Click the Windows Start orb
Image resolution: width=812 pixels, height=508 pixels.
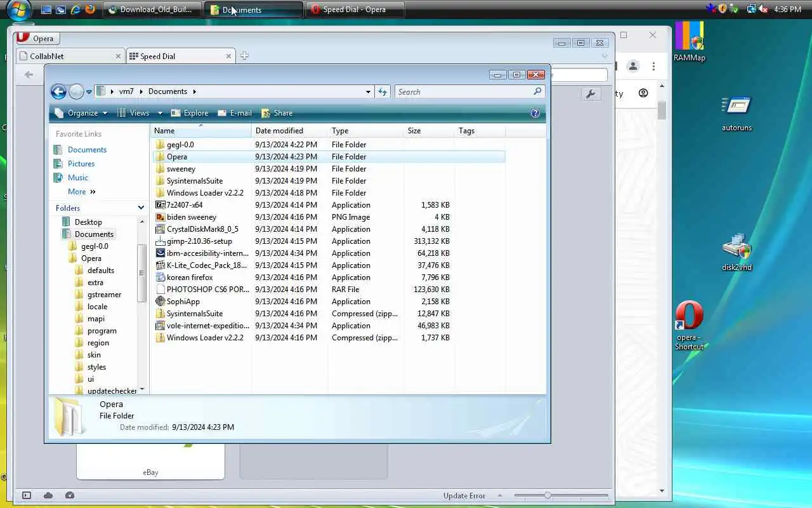tap(19, 10)
